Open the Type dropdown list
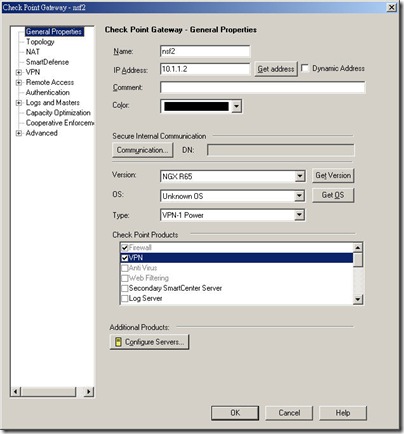Screen dimensions: 404x434 (x=300, y=215)
